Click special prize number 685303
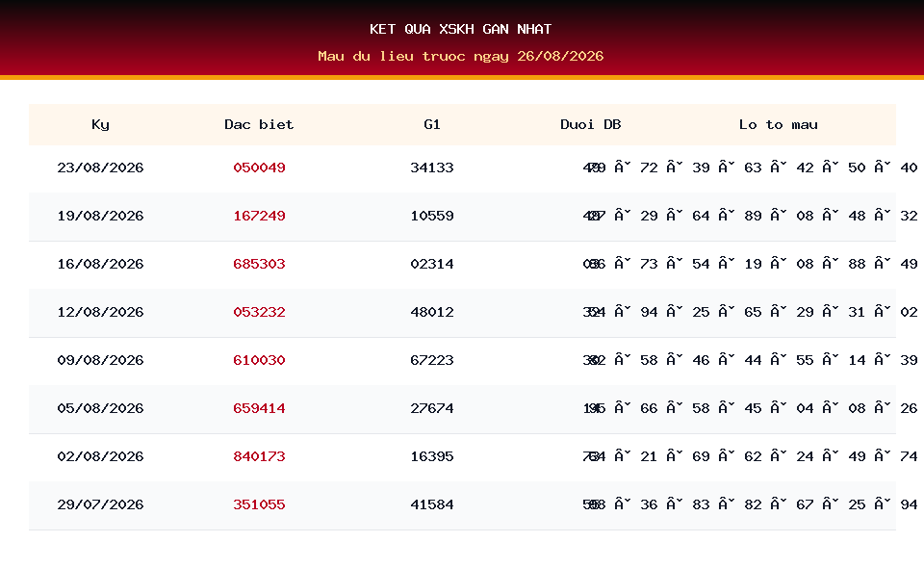This screenshot has width=924, height=568. point(259,264)
